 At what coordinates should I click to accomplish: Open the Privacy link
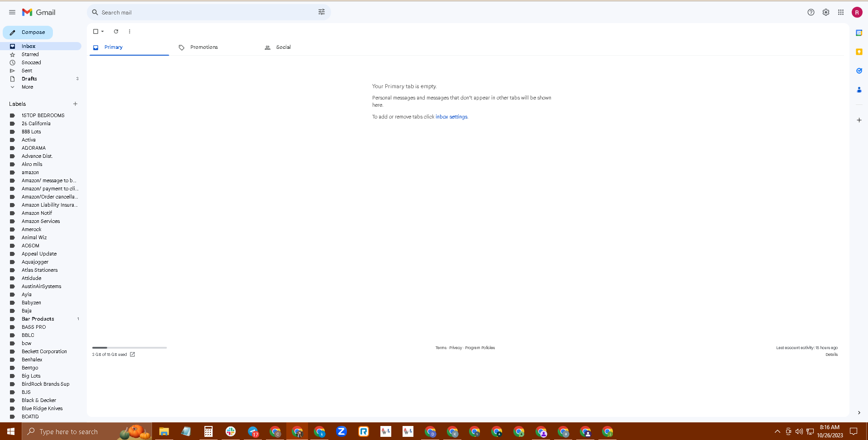point(455,348)
